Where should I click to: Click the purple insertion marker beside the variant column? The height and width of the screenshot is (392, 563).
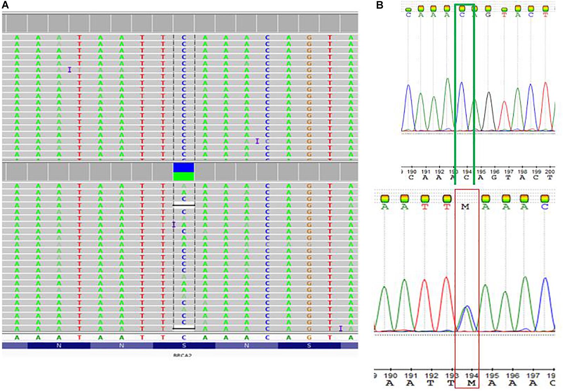click(x=174, y=225)
